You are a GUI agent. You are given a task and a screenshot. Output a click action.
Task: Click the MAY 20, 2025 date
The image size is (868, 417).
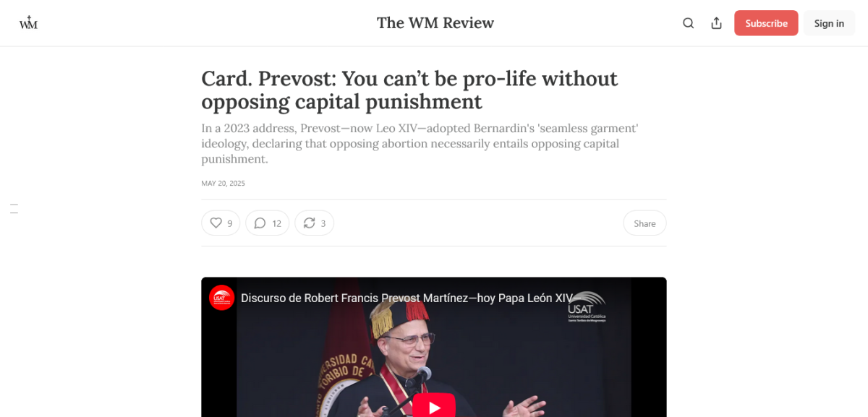pyautogui.click(x=223, y=184)
